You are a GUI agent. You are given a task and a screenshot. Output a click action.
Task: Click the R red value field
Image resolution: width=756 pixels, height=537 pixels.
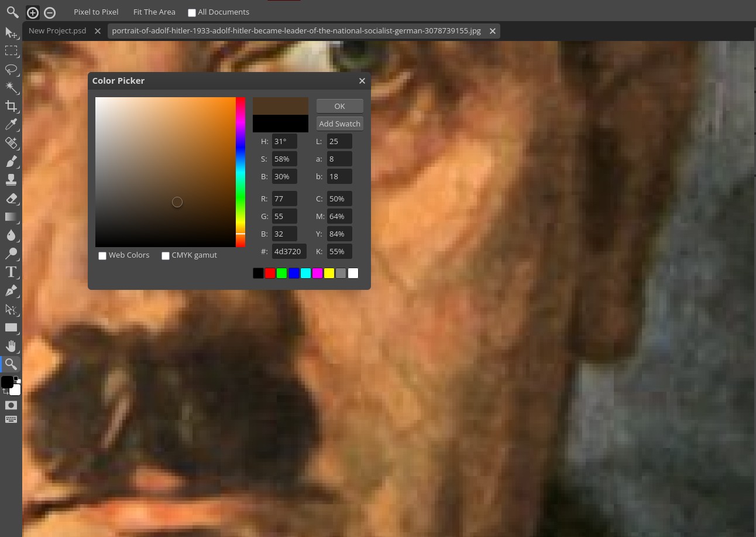284,199
